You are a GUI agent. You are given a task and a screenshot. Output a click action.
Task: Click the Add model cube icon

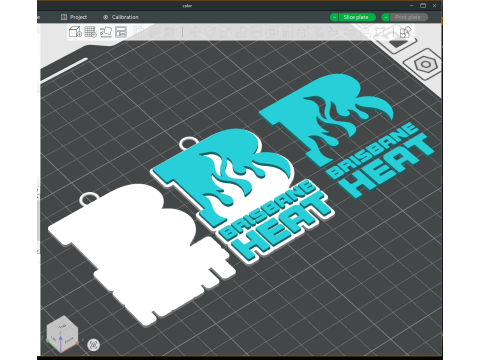click(x=75, y=32)
